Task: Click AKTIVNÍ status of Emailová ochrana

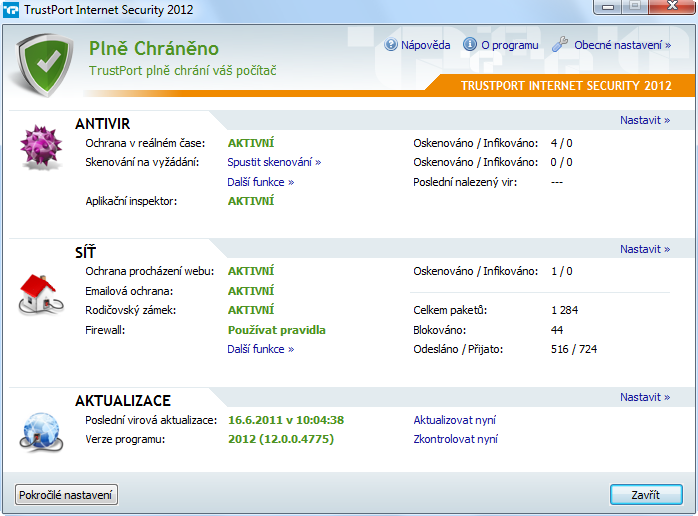Action: [251, 291]
